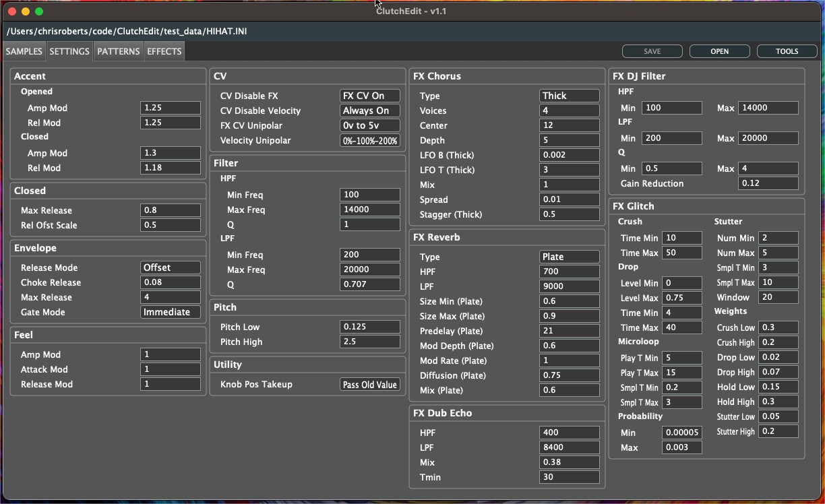
Task: Open the CV Disable FX dropdown
Action: 370,96
